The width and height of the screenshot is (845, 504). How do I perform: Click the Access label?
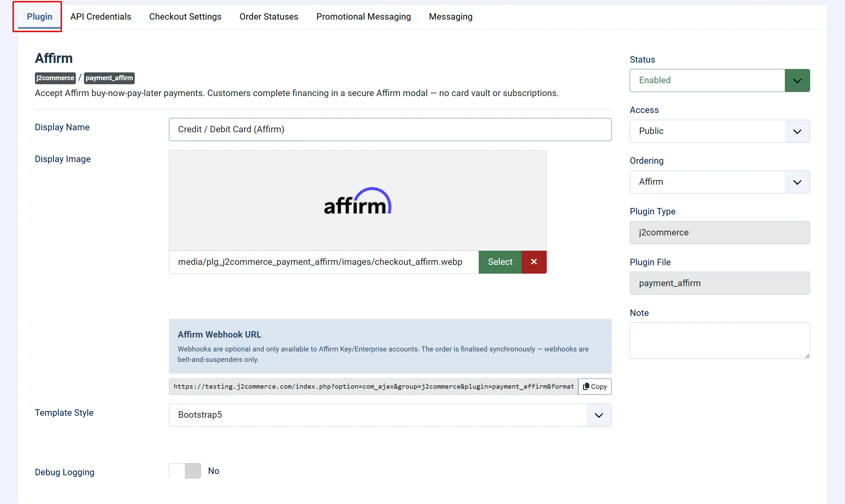[644, 110]
